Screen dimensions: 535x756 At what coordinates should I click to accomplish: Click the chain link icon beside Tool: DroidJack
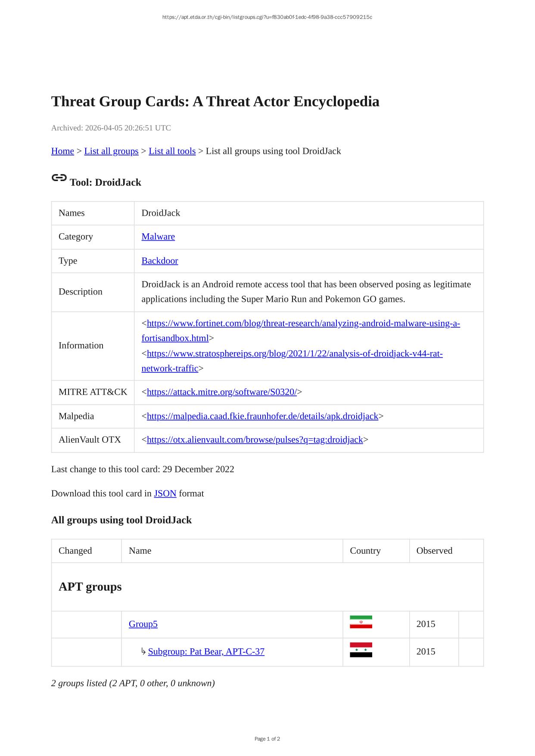tap(59, 178)
